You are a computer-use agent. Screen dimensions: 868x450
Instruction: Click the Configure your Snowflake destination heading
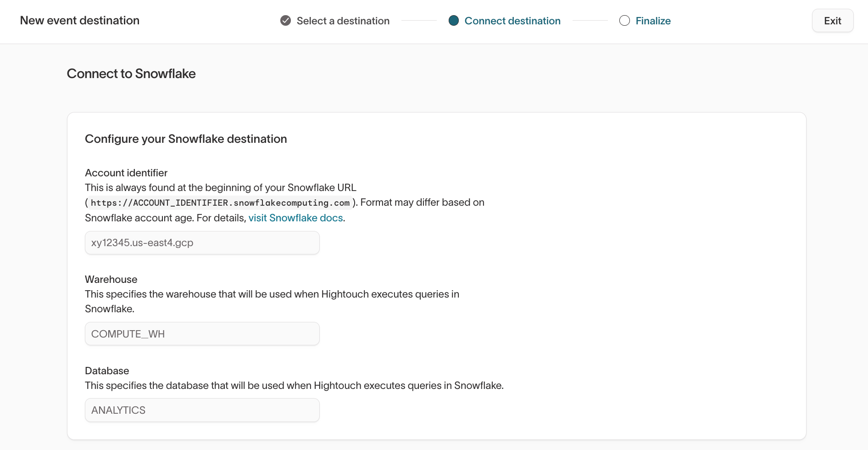coord(186,139)
